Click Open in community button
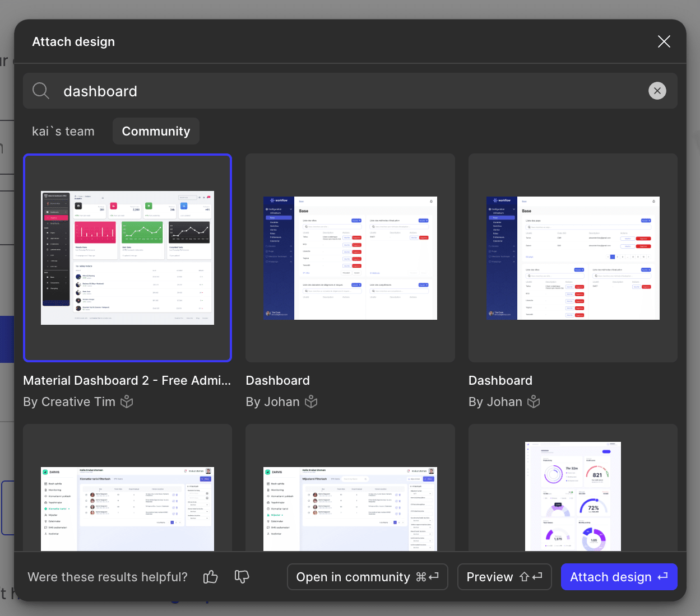The width and height of the screenshot is (700, 616). pyautogui.click(x=367, y=577)
